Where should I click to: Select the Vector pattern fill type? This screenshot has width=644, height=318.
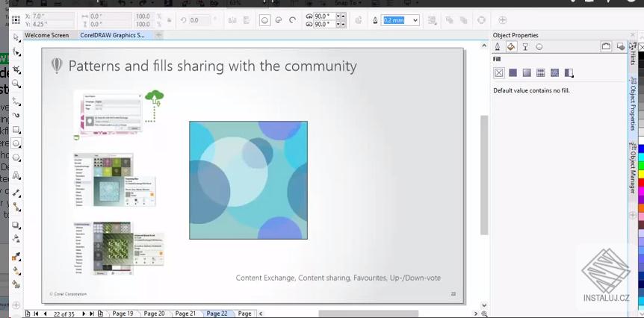tap(540, 72)
